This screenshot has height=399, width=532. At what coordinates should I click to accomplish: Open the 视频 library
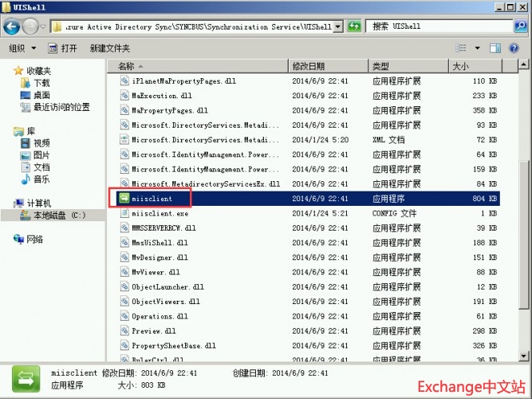pos(41,143)
